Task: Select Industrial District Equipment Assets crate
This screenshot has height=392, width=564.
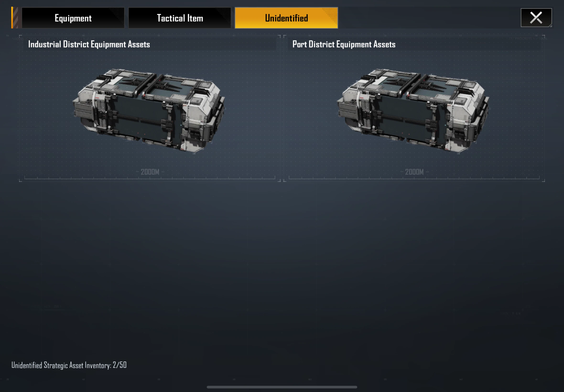Action: coord(149,111)
